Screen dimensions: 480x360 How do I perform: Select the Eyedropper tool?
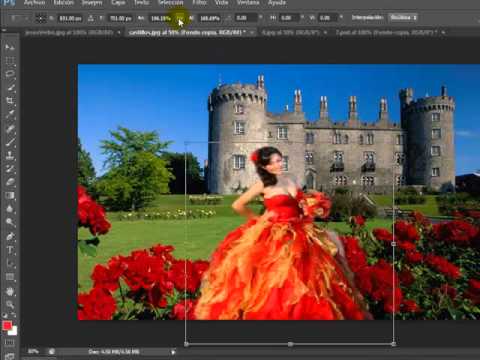pos(10,115)
